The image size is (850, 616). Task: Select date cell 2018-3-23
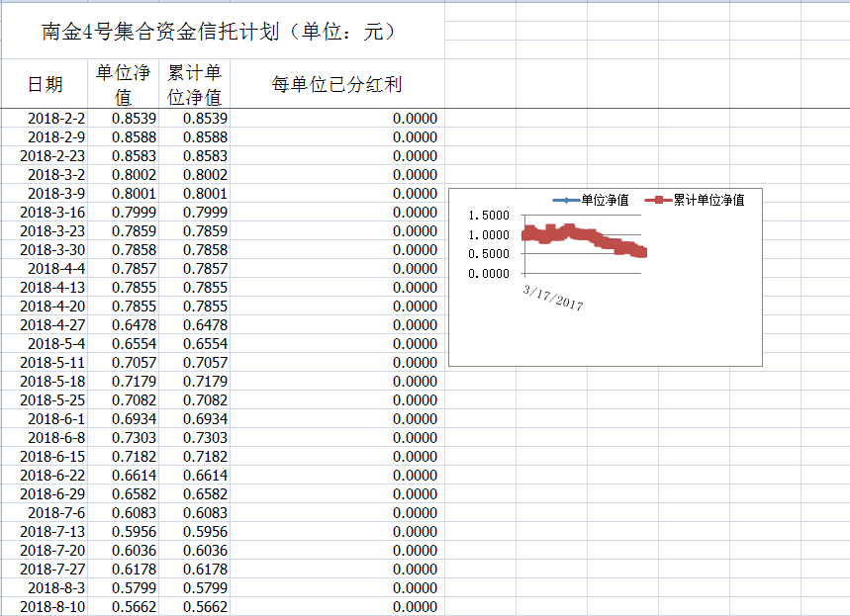coord(45,230)
